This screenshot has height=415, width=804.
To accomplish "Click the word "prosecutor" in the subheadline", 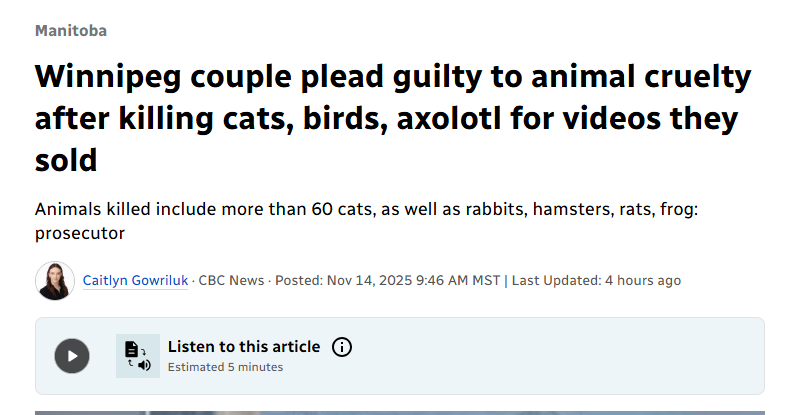I will 79,233.
